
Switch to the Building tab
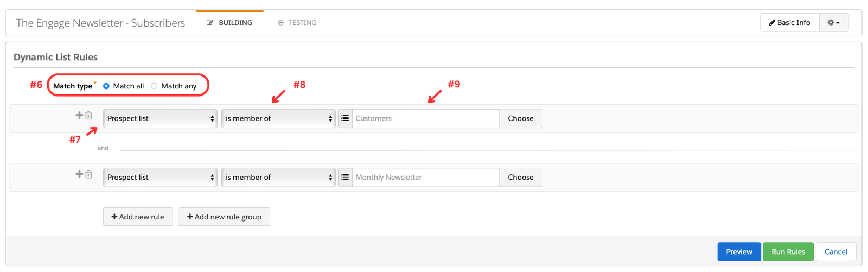(x=229, y=23)
